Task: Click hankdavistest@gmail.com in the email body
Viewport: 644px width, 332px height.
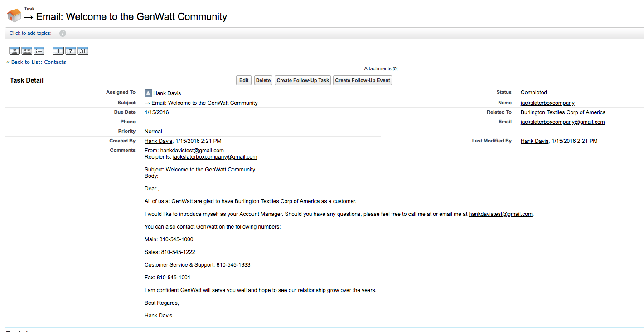Action: (x=501, y=214)
